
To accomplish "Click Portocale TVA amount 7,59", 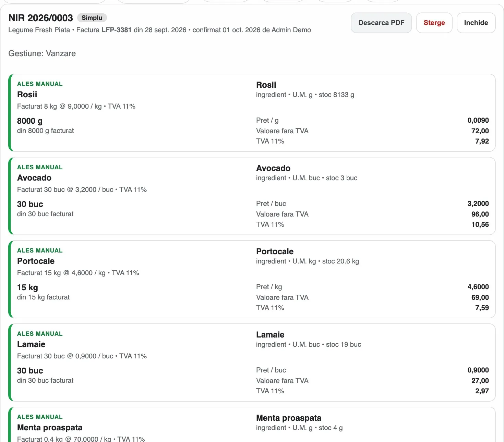I will coord(482,308).
